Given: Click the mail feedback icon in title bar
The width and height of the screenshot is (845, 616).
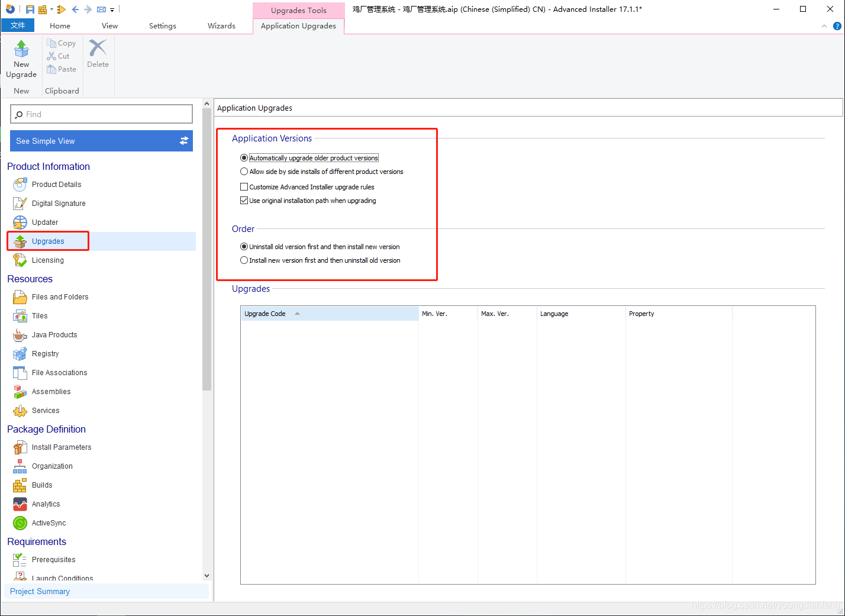Looking at the screenshot, I should click(101, 9).
